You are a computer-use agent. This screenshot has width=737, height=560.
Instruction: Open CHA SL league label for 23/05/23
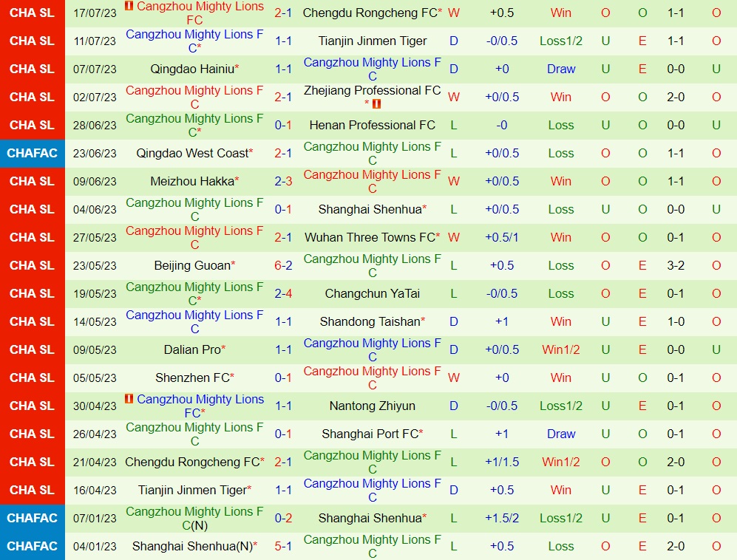coord(32,265)
